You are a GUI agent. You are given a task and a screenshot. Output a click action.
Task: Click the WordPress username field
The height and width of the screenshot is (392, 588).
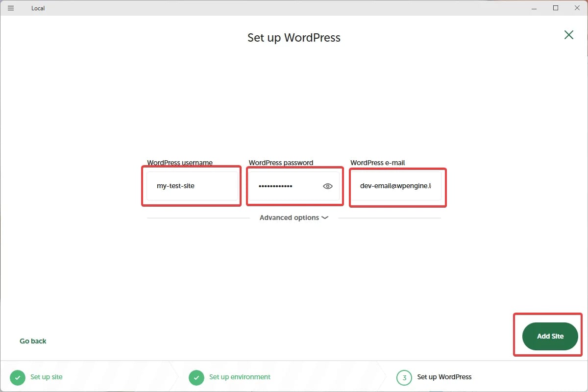pyautogui.click(x=191, y=186)
